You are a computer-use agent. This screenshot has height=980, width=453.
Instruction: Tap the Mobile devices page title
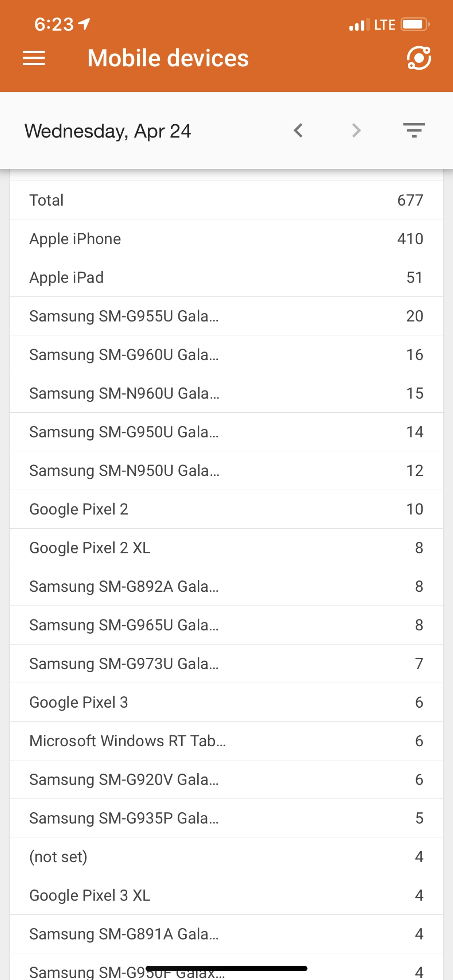coord(168,58)
